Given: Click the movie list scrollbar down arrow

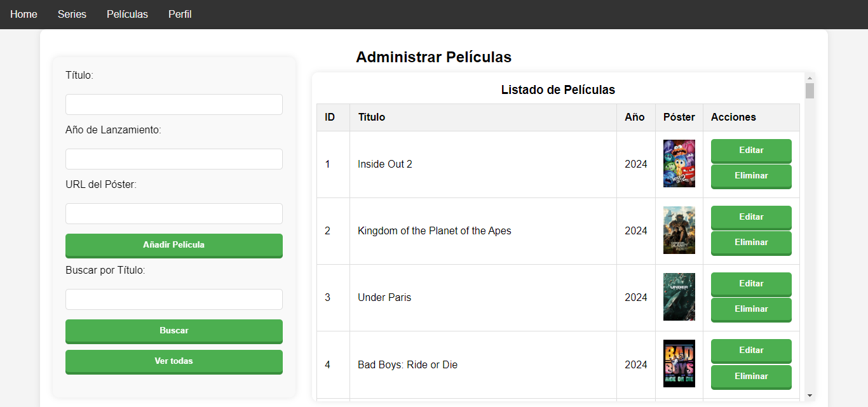Looking at the screenshot, I should click(x=810, y=396).
